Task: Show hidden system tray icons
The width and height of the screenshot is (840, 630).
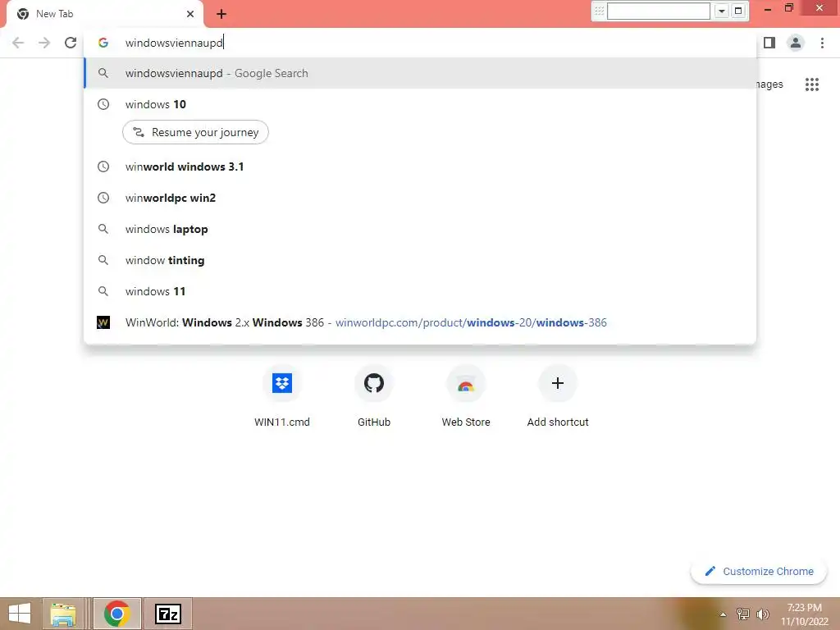Action: tap(724, 614)
